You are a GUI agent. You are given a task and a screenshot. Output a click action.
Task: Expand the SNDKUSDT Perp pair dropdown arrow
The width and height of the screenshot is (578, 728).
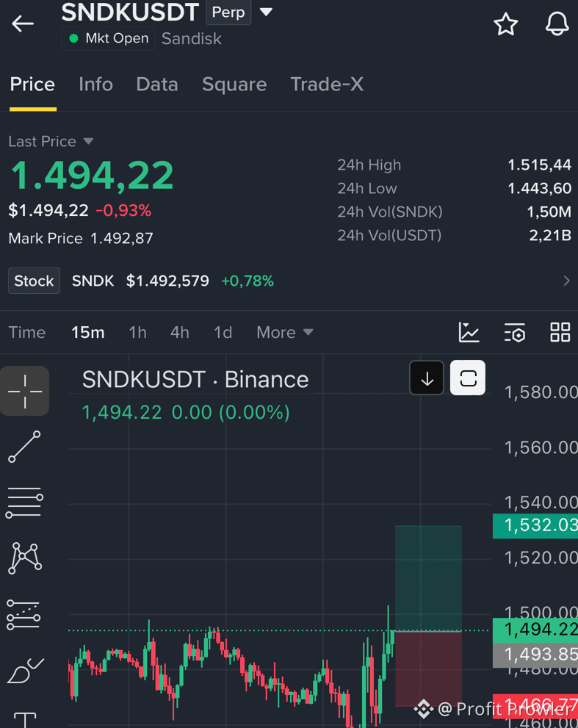pyautogui.click(x=266, y=12)
